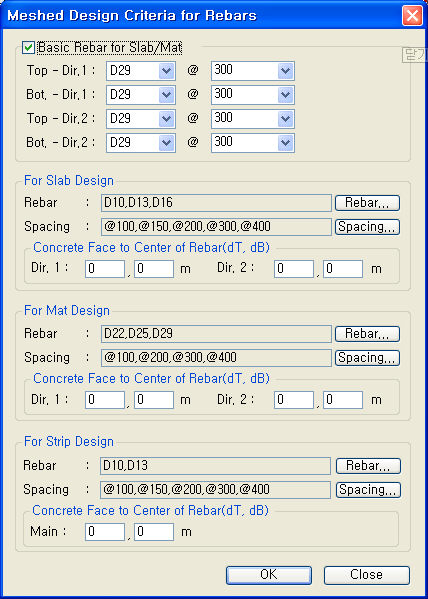The image size is (428, 599).
Task: Expand Bot. - Dir.2 spacing dropdown
Action: tap(253, 143)
